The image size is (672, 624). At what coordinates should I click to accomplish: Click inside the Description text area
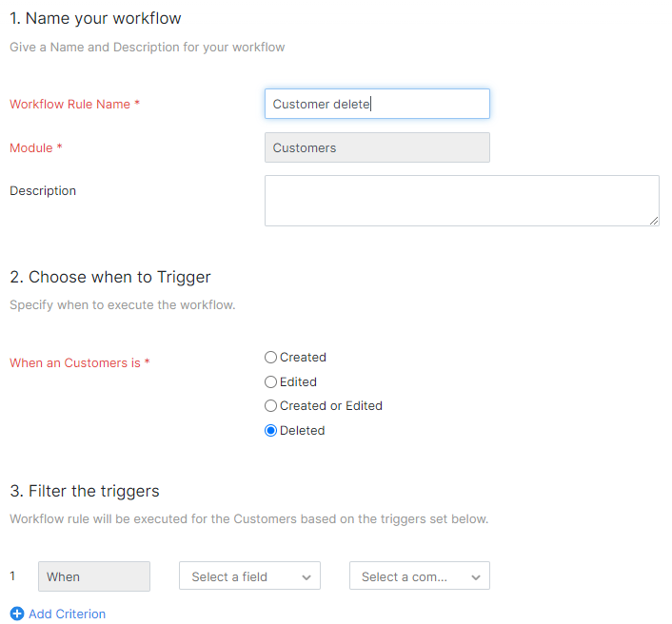(461, 201)
